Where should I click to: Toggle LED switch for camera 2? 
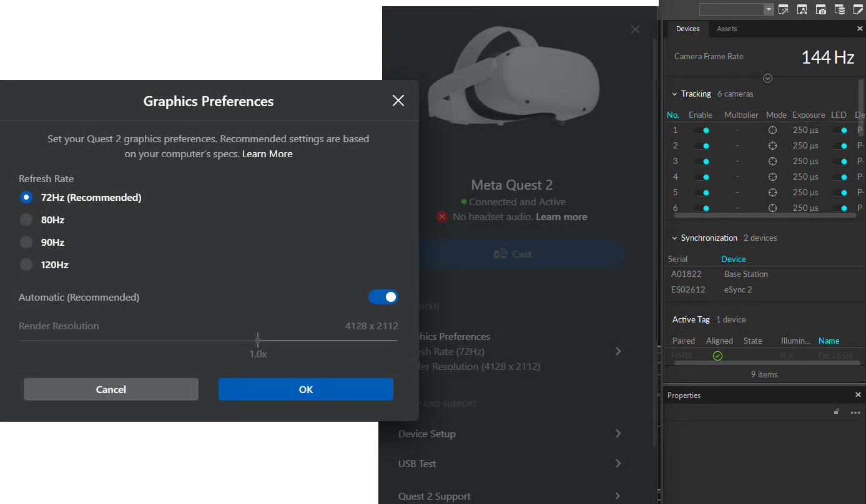840,145
